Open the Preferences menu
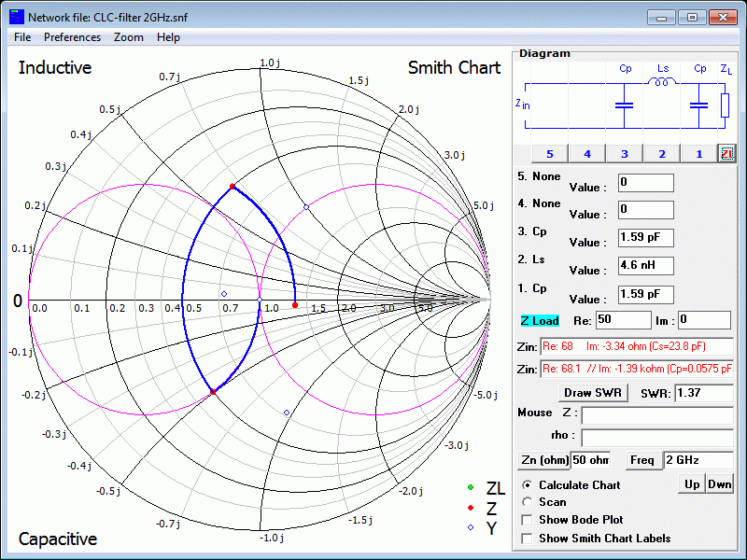747x560 pixels. [73, 37]
